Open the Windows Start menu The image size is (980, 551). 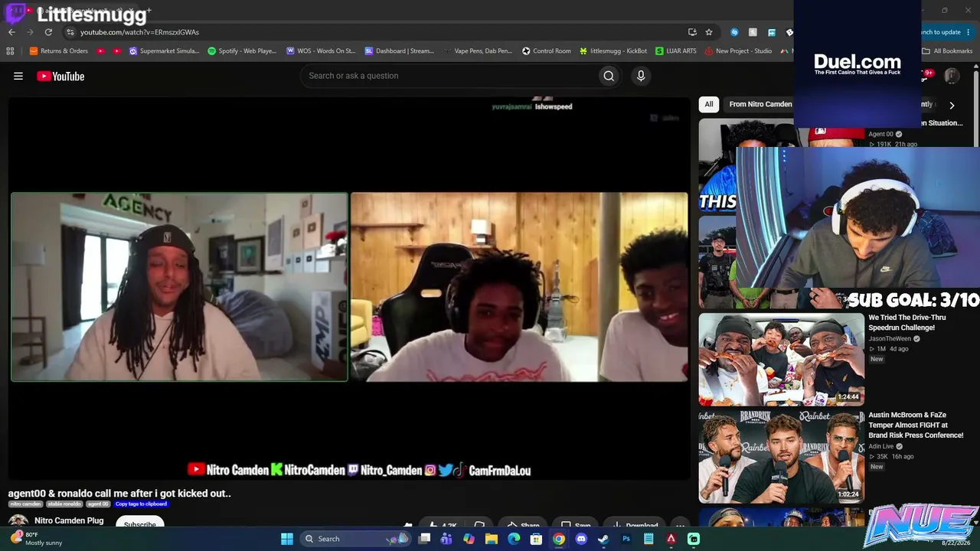tap(287, 539)
